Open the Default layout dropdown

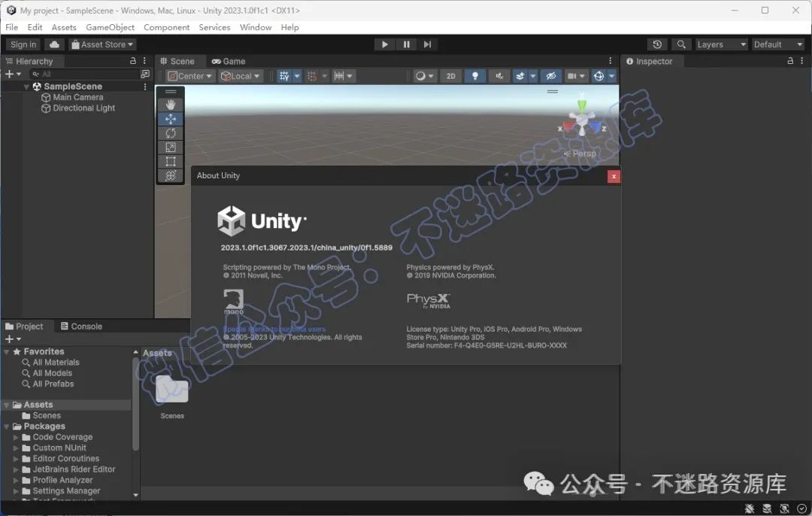778,44
